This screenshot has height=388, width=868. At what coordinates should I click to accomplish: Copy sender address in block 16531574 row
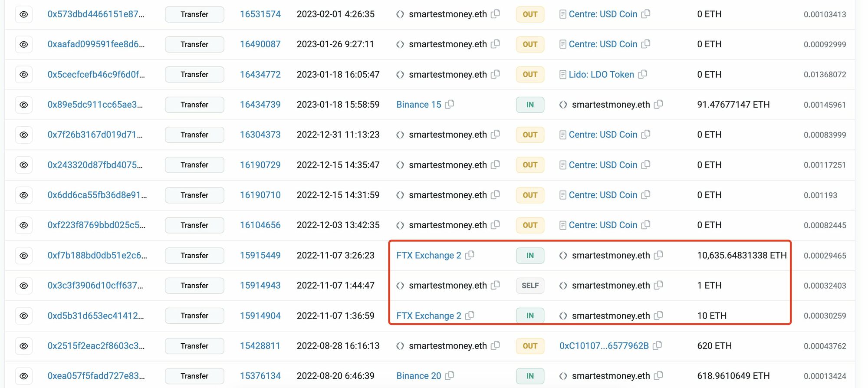[x=495, y=14]
